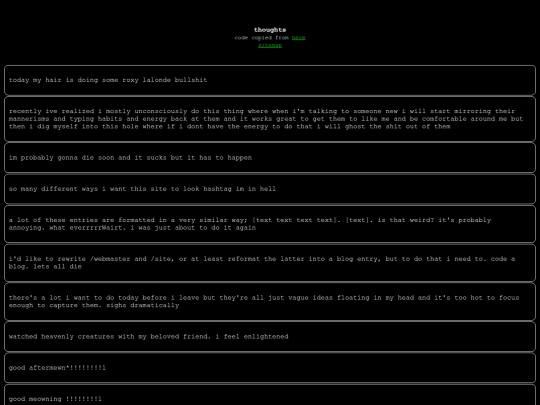Screen dimensions: 540x405
Task: Open the sitemap link
Action: click(270, 45)
